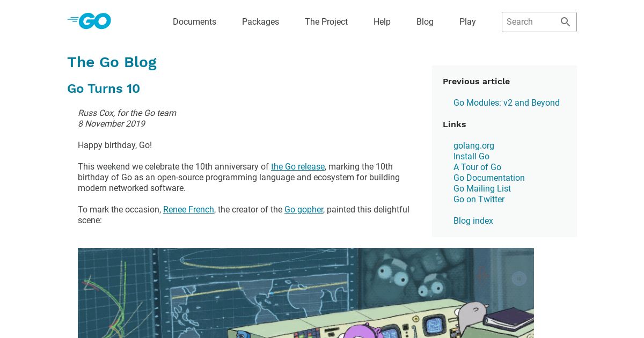Click the Go logo

click(x=89, y=21)
